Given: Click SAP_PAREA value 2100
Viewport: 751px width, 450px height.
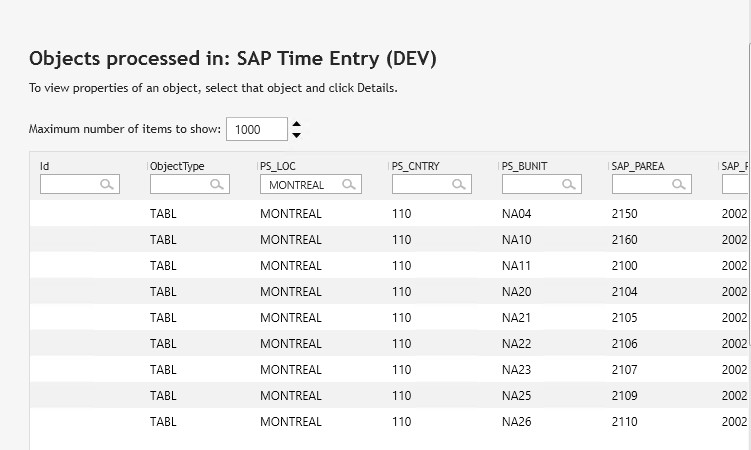Looking at the screenshot, I should pyautogui.click(x=625, y=265).
